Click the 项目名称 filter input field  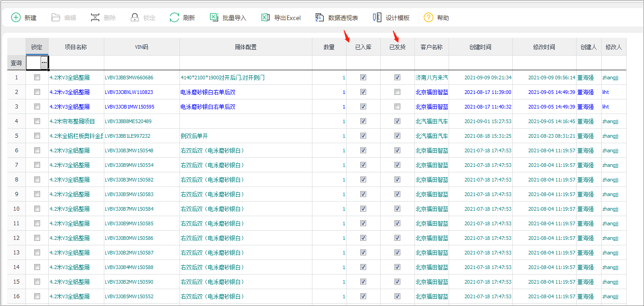pos(76,63)
